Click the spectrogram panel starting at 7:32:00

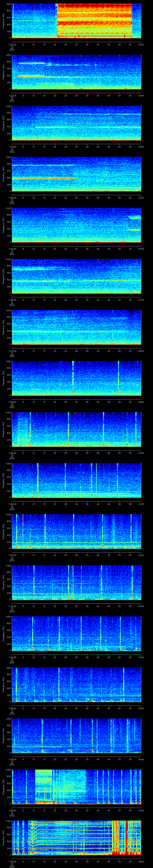coord(76,583)
